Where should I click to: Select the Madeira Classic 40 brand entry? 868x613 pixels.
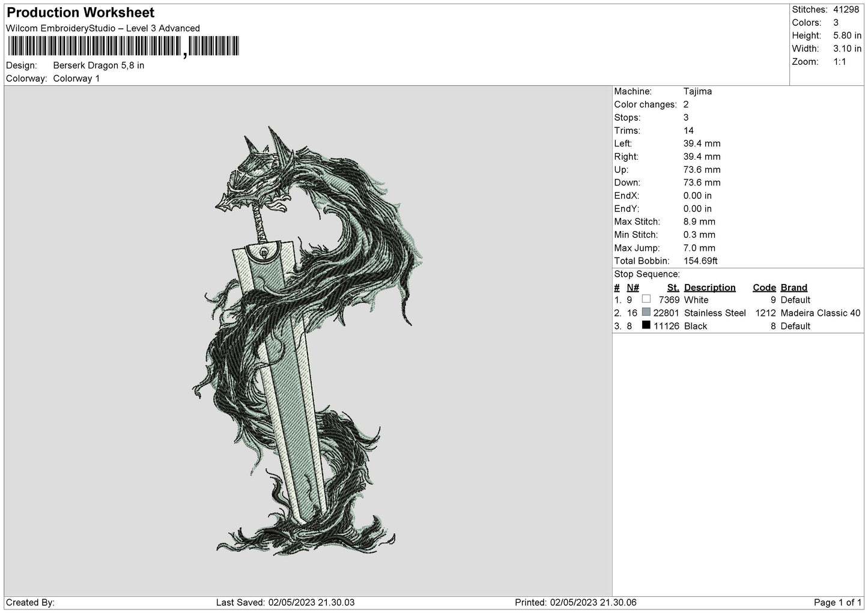tap(820, 313)
